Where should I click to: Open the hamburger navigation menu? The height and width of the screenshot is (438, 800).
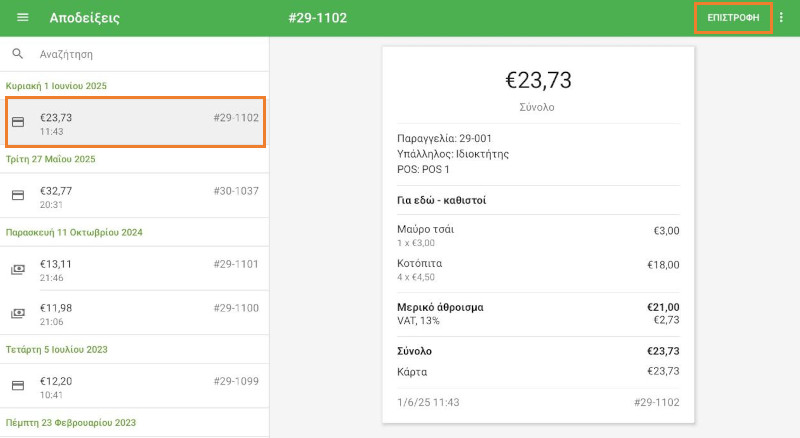[x=23, y=18]
